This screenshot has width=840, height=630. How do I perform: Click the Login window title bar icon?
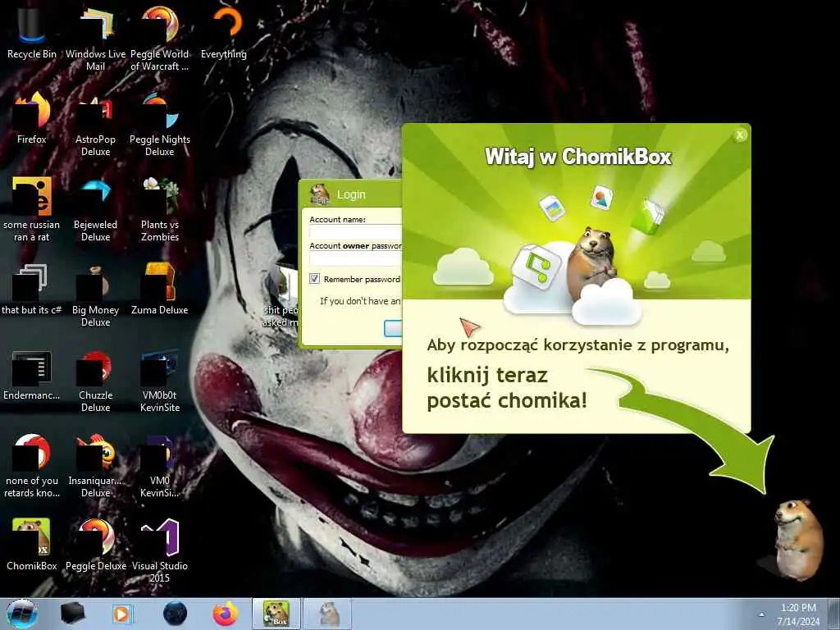pyautogui.click(x=320, y=194)
